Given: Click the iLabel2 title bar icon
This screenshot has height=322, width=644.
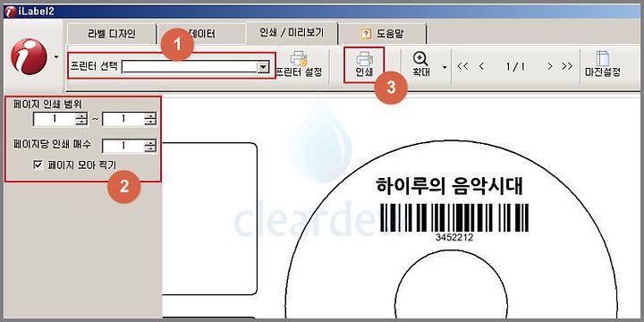Looking at the screenshot, I should [x=11, y=12].
